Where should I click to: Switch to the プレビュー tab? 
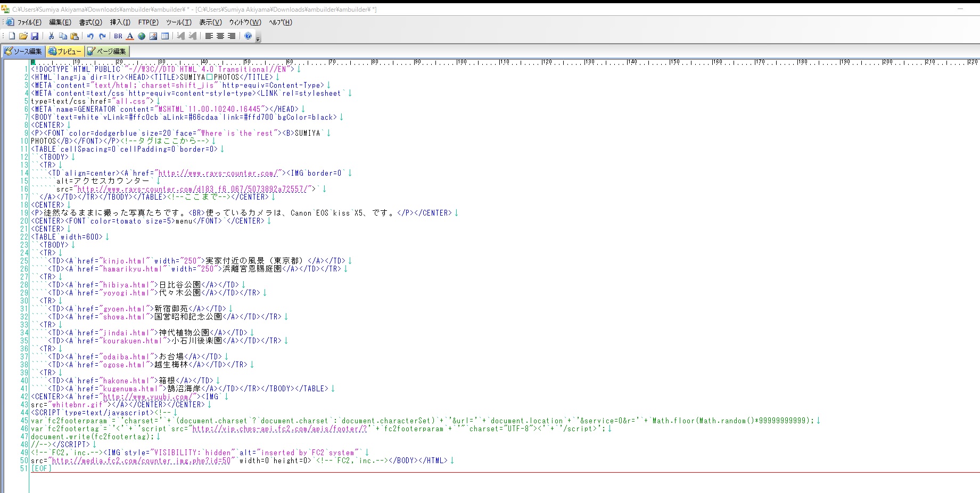click(x=65, y=51)
